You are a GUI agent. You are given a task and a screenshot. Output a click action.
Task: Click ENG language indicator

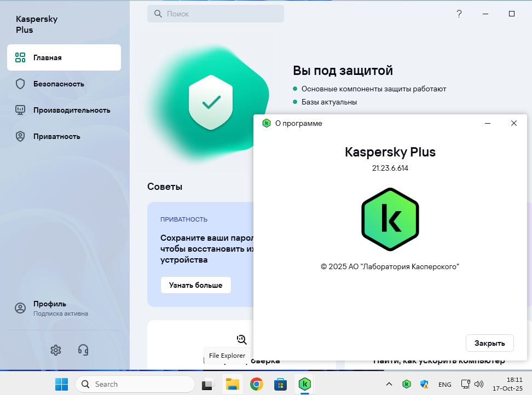[x=445, y=385]
